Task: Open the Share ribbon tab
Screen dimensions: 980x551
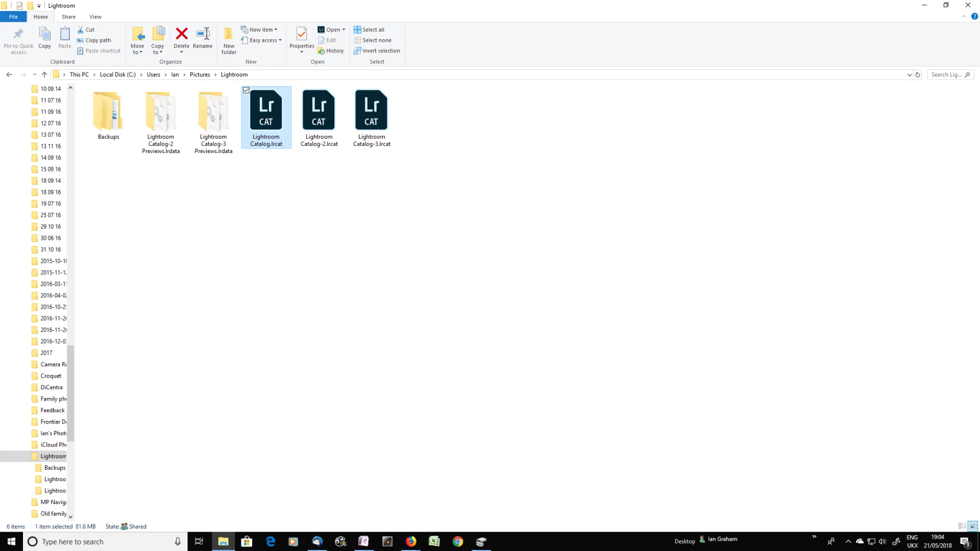Action: point(68,17)
